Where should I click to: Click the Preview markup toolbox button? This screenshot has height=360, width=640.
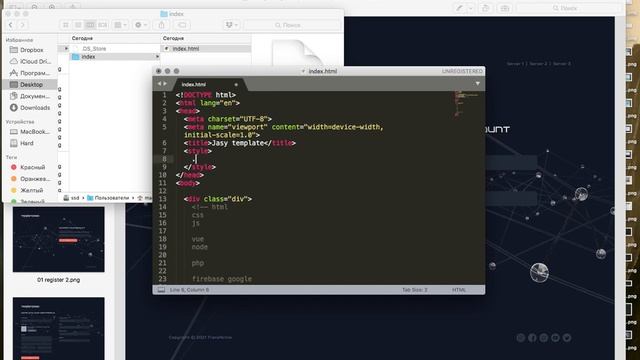[505, 8]
